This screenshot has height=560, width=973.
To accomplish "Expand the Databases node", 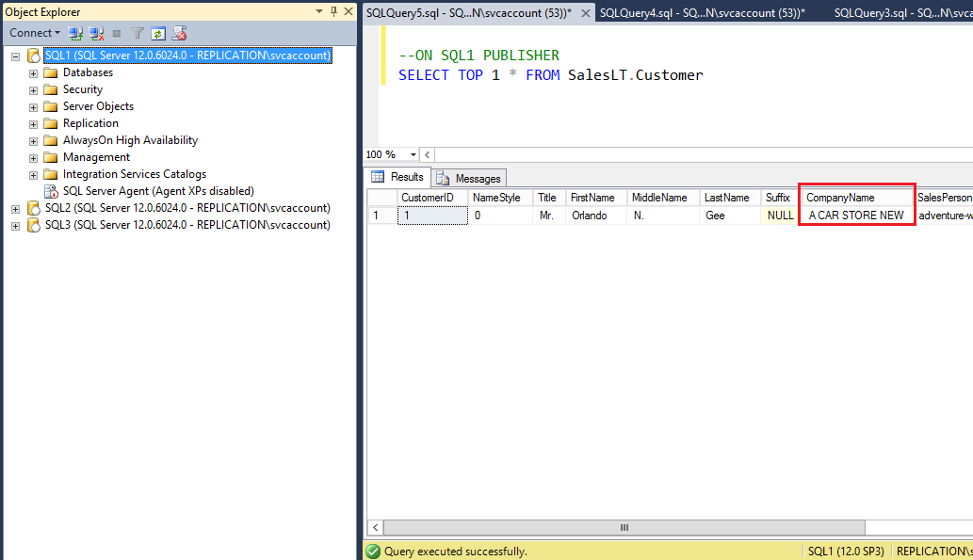I will (34, 73).
